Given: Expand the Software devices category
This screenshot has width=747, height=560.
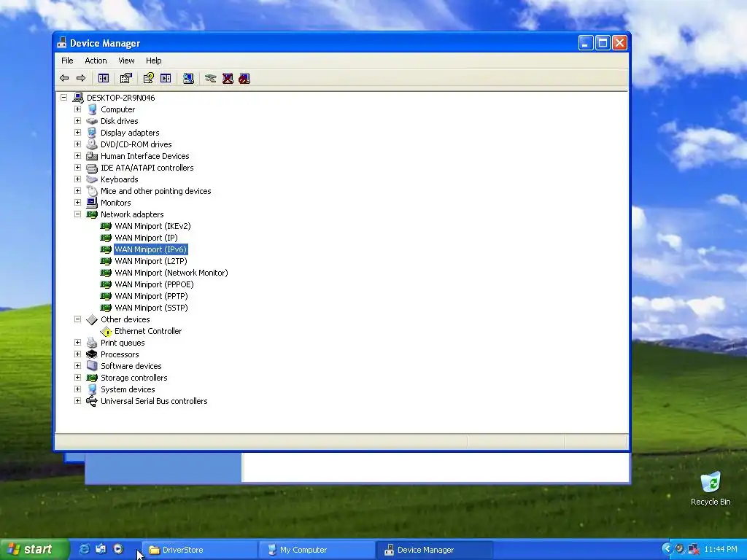Looking at the screenshot, I should [77, 366].
